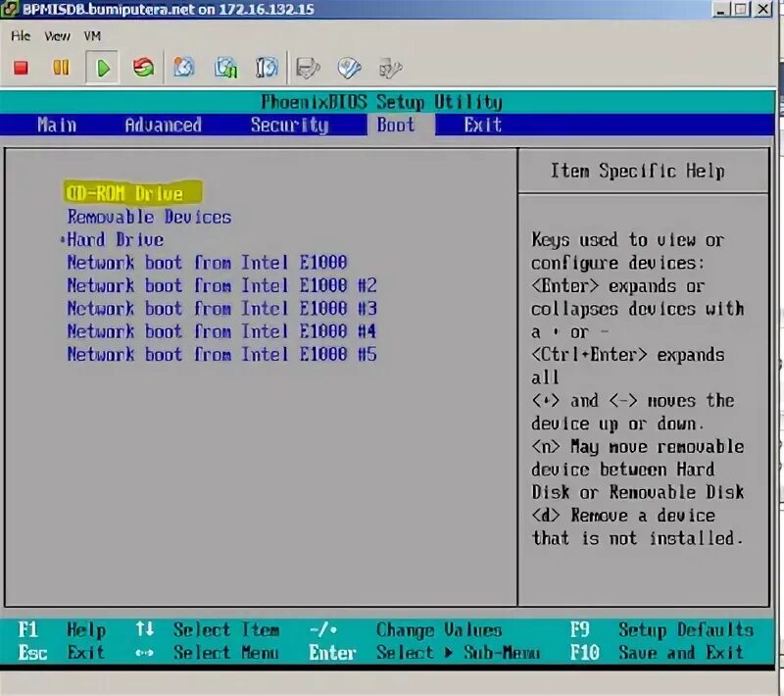
Task: Click the Esc Exit key legend
Action: pos(62,653)
